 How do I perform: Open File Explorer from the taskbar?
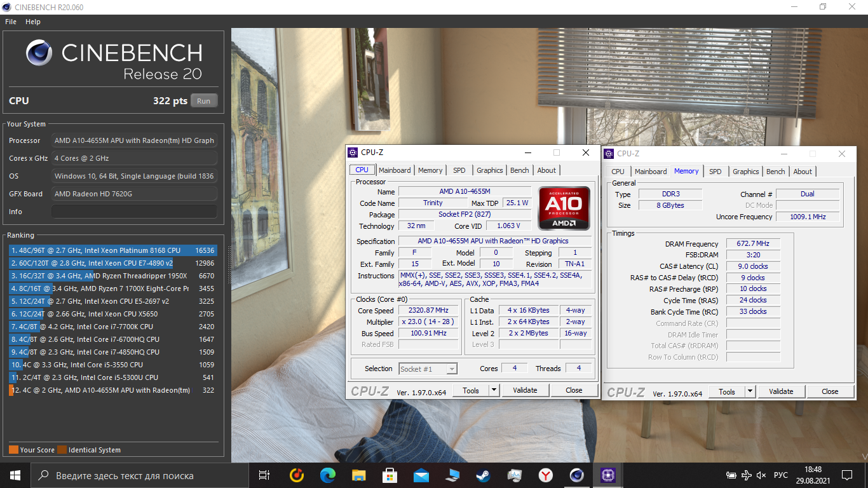[359, 475]
